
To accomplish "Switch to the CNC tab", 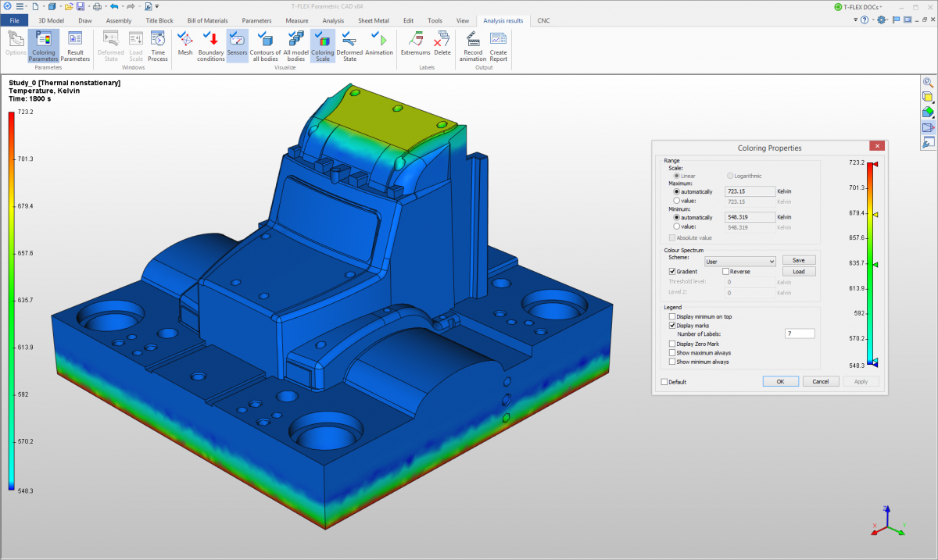I will tap(542, 20).
